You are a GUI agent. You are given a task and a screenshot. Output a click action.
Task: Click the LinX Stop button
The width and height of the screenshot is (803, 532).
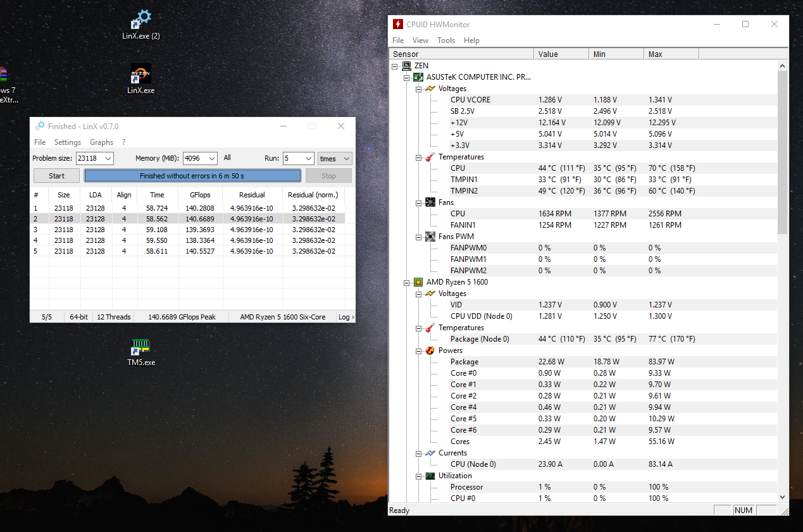tap(328, 176)
